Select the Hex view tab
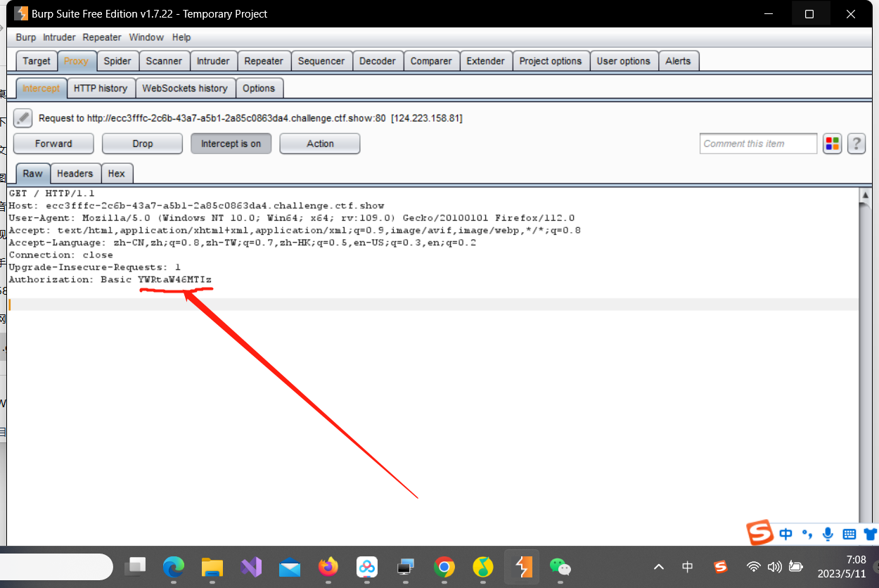This screenshot has height=588, width=879. (117, 174)
